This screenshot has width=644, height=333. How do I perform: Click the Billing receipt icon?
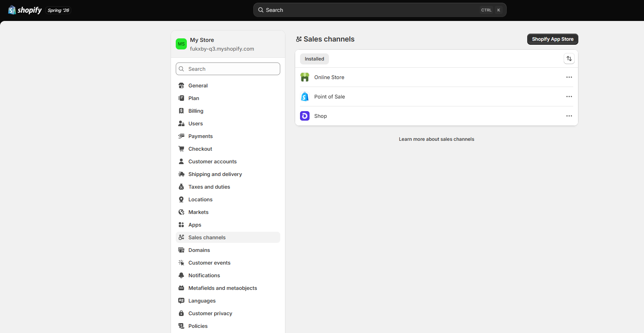click(181, 111)
